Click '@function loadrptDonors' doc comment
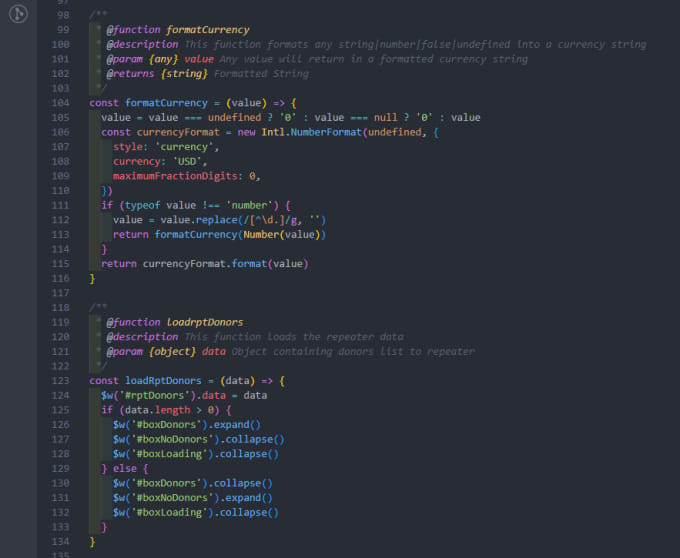Image resolution: width=680 pixels, height=558 pixels. pyautogui.click(x=175, y=322)
